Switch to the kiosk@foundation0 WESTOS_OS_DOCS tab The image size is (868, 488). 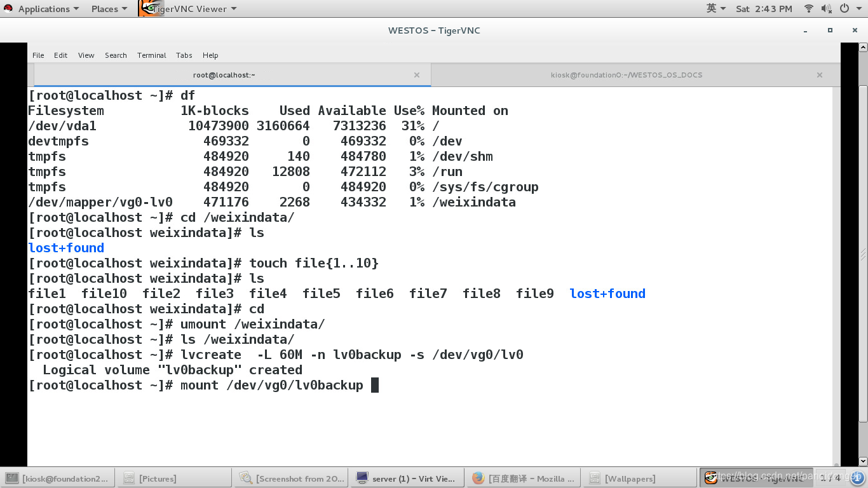click(627, 75)
